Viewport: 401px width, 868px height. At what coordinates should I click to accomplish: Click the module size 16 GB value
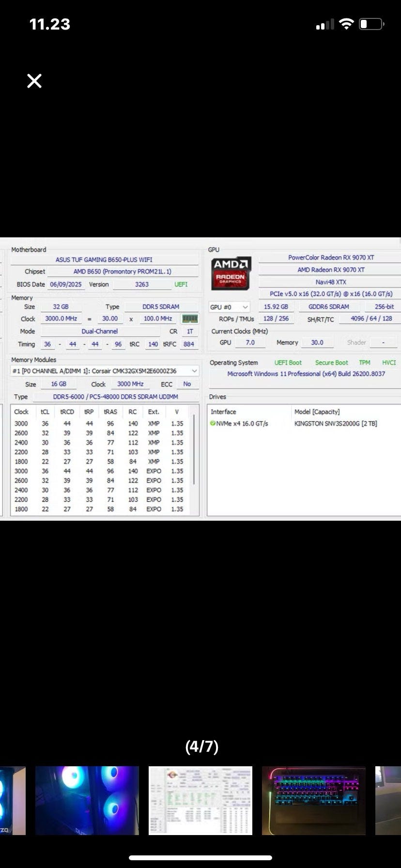point(59,384)
